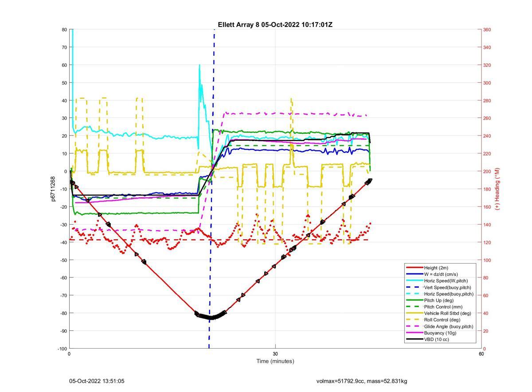Click the "-100" tick on the left axis

pos(62,349)
